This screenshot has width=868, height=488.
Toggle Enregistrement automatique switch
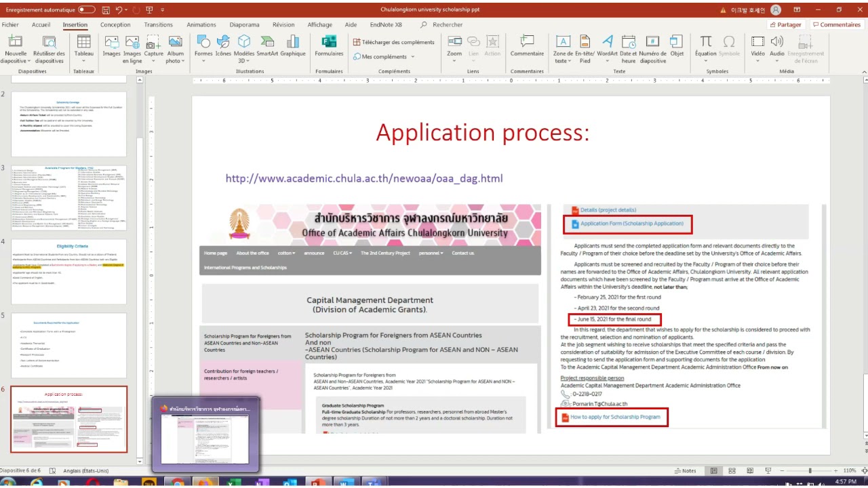pos(87,10)
